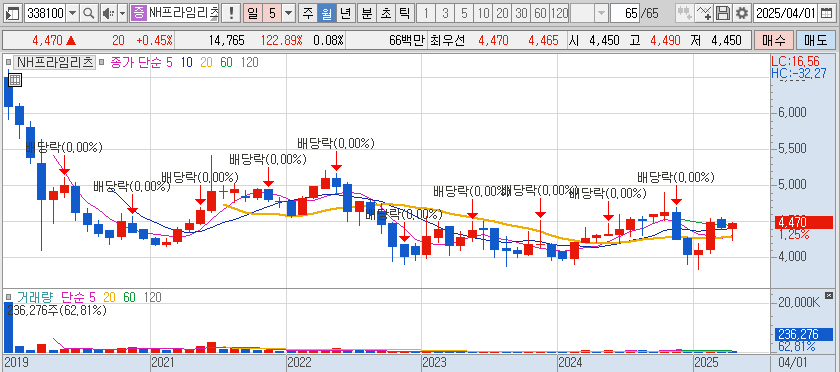Click the 배당락 marker near early 2022 peak
This screenshot has width=840, height=372.
tap(336, 144)
